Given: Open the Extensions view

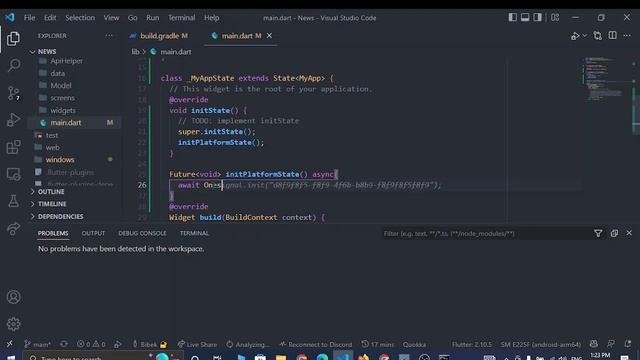Looking at the screenshot, I should pos(13,147).
